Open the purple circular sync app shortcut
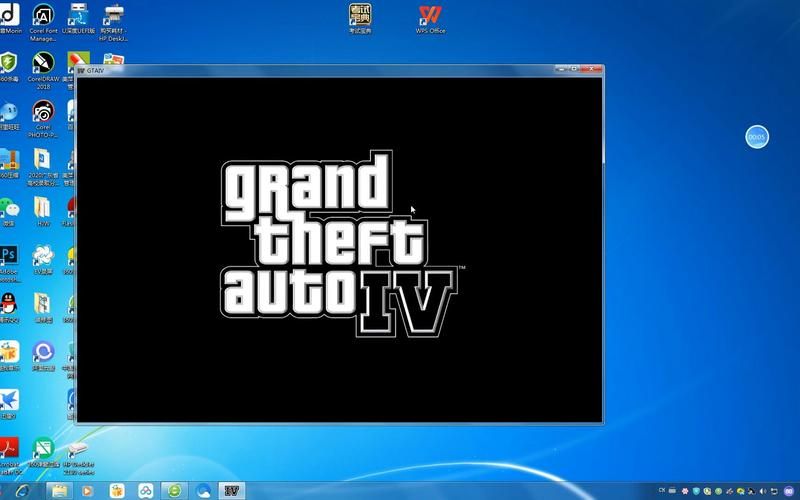Screen dimensions: 800x500 43,356
